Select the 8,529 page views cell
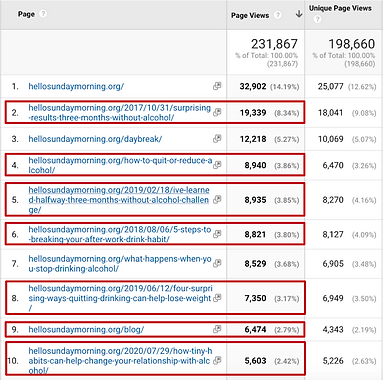383x380 pixels. (x=255, y=264)
